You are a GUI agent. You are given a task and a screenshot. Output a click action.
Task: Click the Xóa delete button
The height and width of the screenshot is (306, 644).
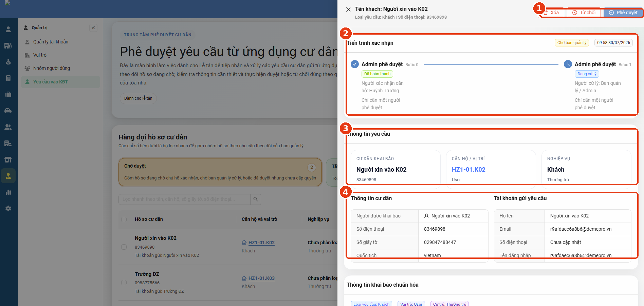551,13
